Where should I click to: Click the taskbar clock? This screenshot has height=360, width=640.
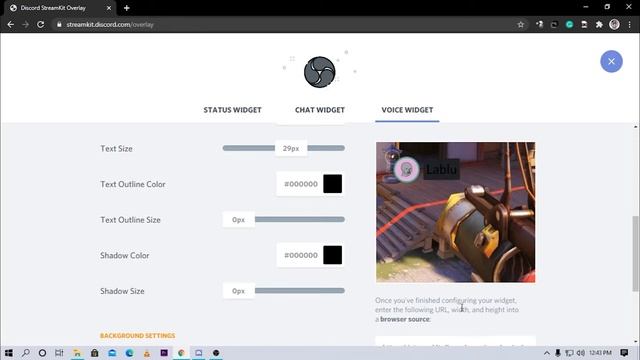[600, 353]
